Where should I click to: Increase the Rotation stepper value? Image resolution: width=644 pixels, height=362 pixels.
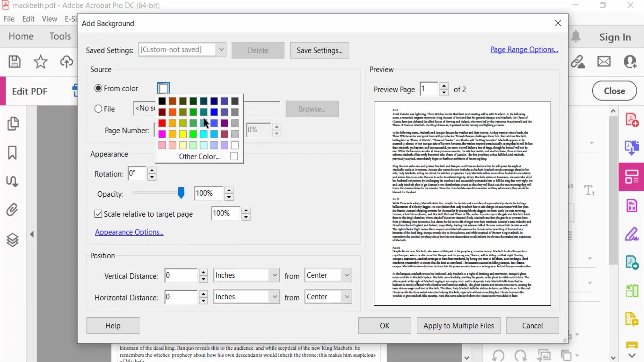(152, 170)
